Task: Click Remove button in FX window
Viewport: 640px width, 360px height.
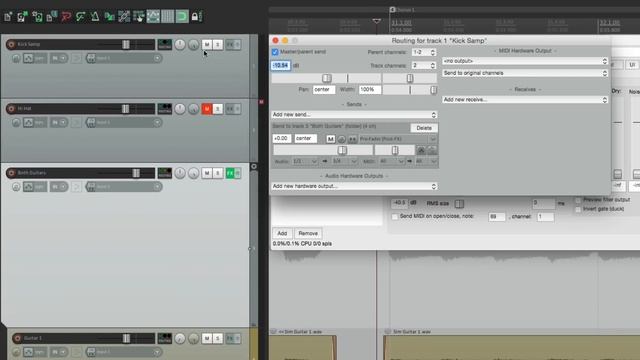Action: coord(308,233)
